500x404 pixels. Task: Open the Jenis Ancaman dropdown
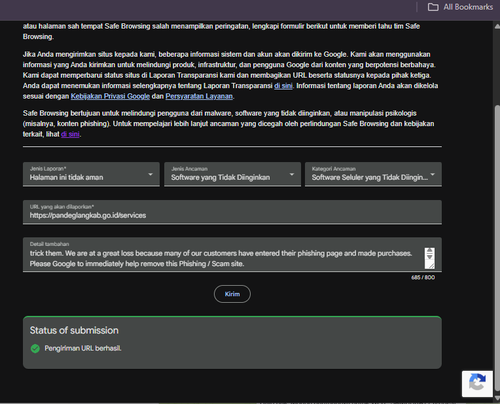pyautogui.click(x=232, y=174)
